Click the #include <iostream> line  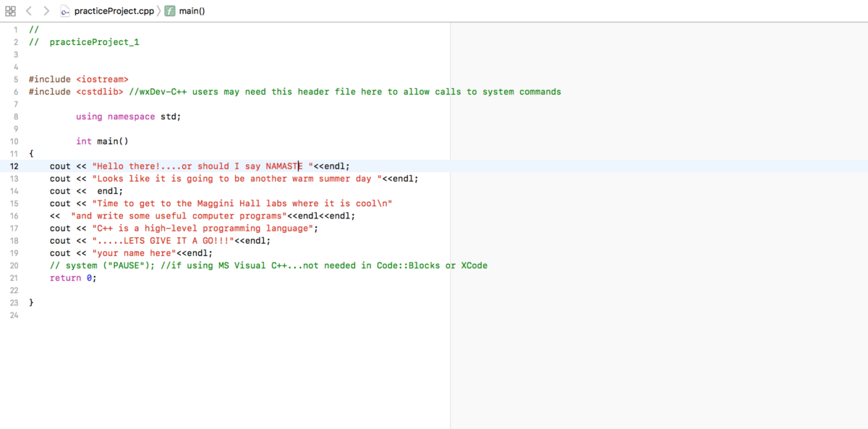point(77,79)
